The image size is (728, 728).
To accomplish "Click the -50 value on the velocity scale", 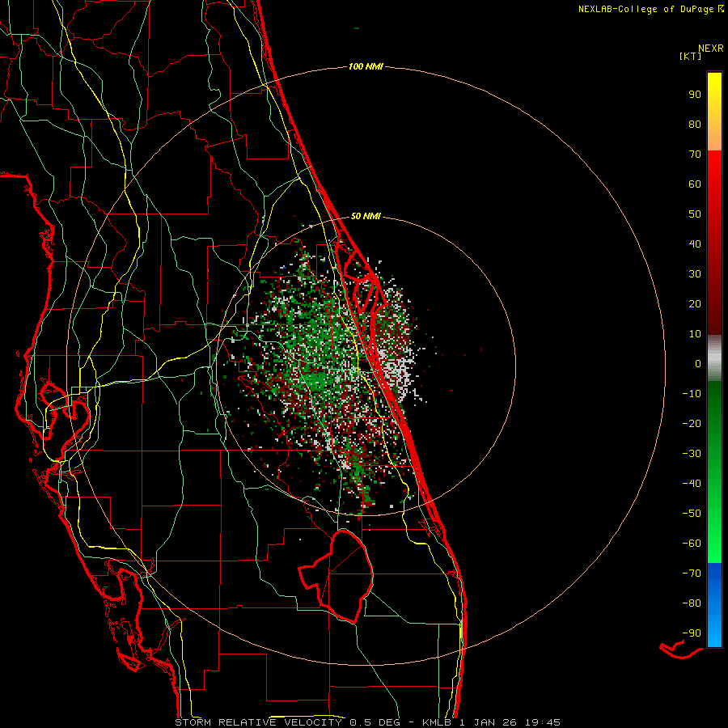I will (x=692, y=514).
